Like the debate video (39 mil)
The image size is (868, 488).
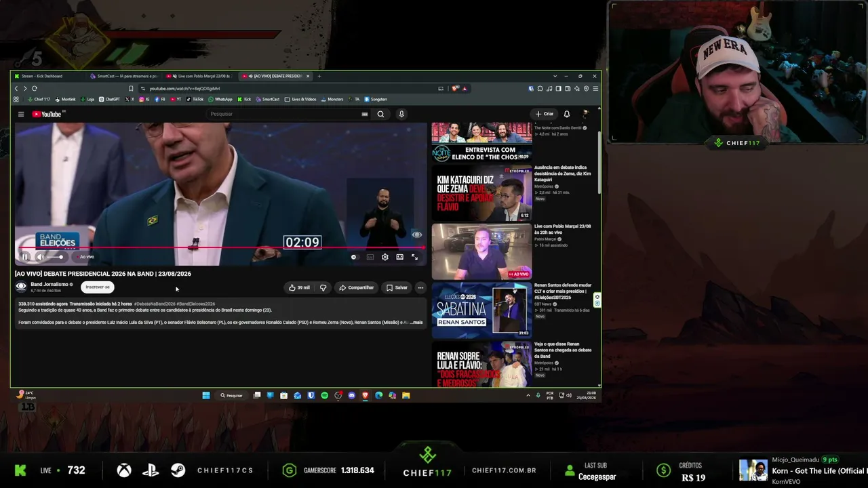pos(299,287)
